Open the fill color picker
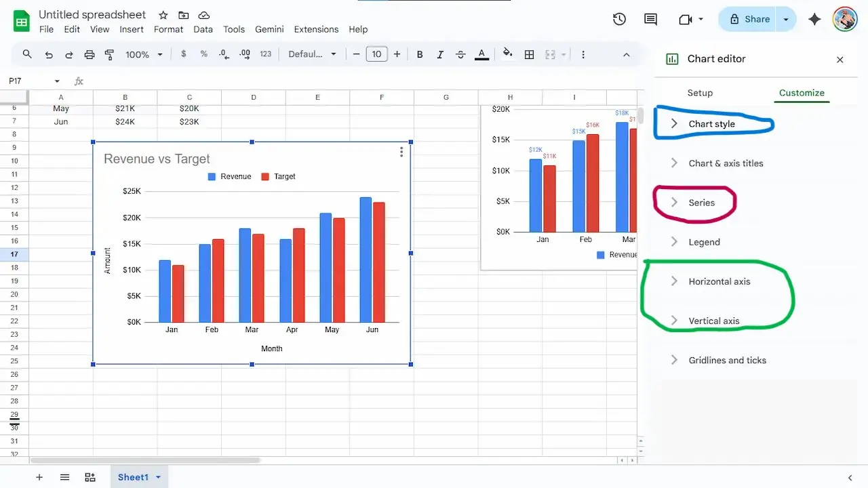The image size is (868, 488). 508,54
